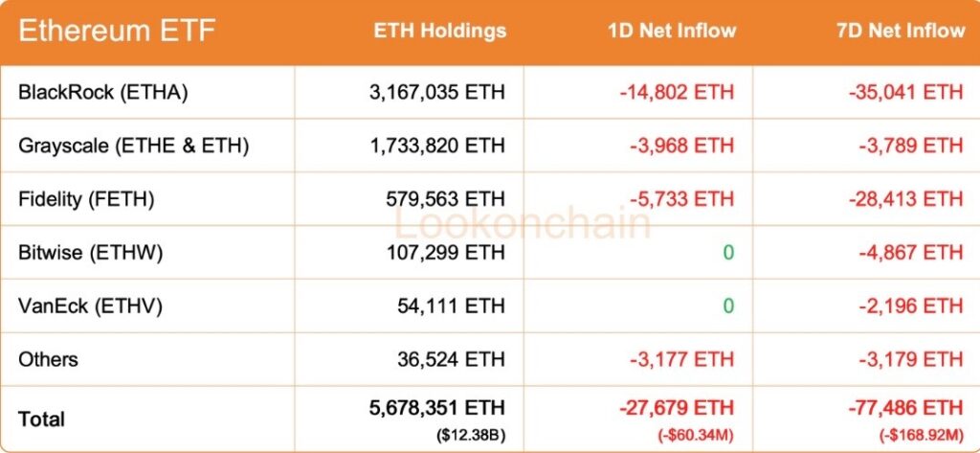Select the green zero in Bitwise's row
Image resolution: width=980 pixels, height=453 pixels.
727,253
